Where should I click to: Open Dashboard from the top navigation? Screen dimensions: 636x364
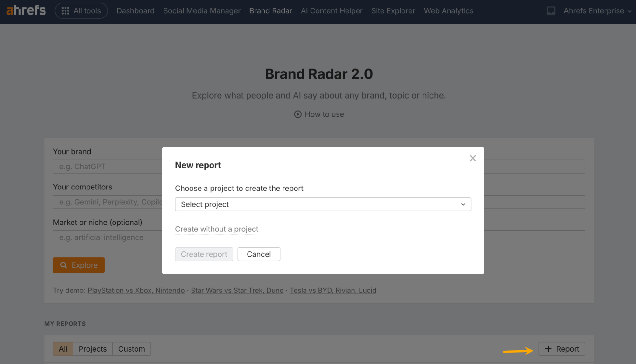[135, 11]
